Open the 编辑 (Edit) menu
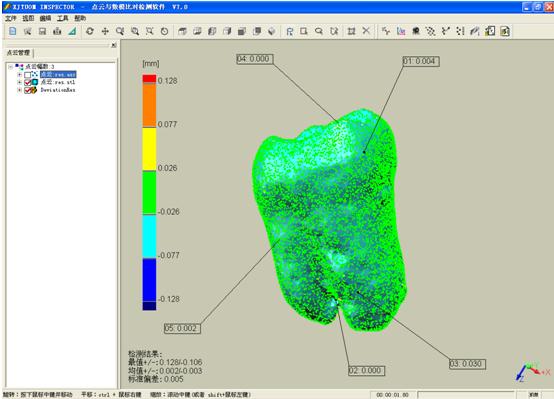The width and height of the screenshot is (554, 399). click(x=45, y=18)
